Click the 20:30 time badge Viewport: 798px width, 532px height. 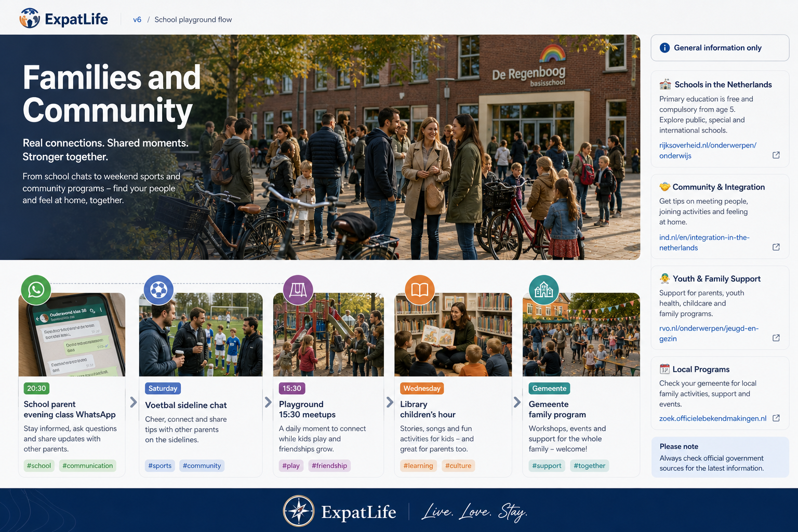pos(36,388)
